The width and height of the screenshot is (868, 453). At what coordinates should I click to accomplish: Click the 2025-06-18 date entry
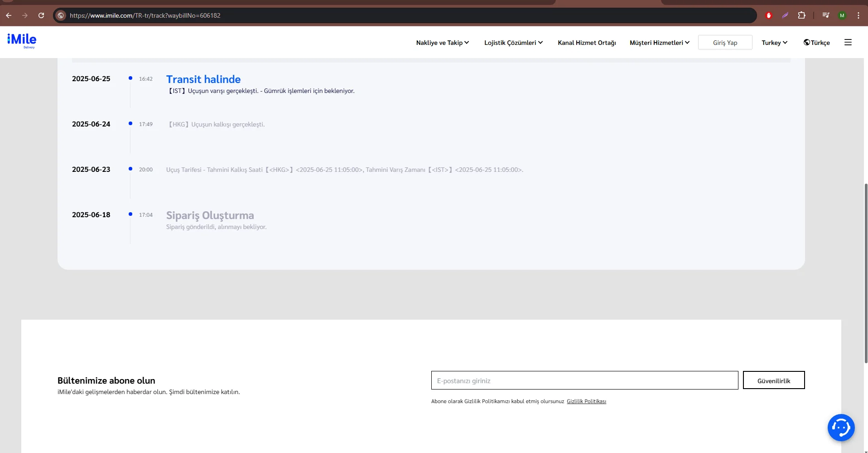coord(91,215)
